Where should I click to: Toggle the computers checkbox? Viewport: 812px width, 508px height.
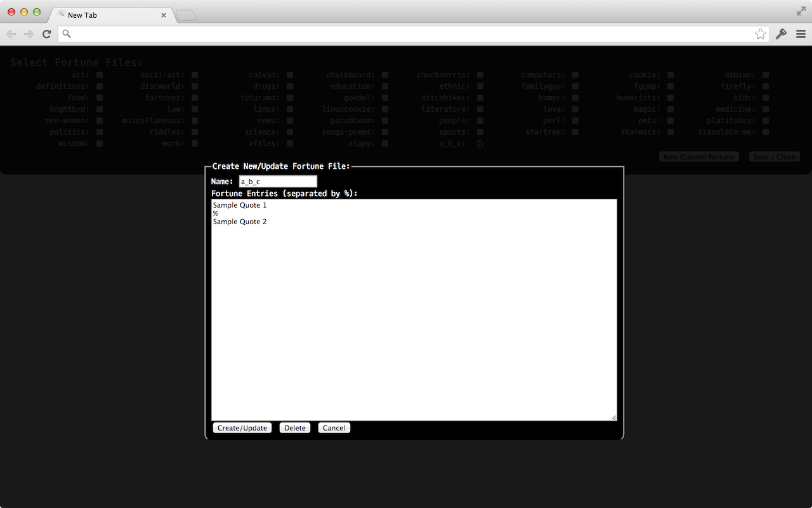point(575,75)
